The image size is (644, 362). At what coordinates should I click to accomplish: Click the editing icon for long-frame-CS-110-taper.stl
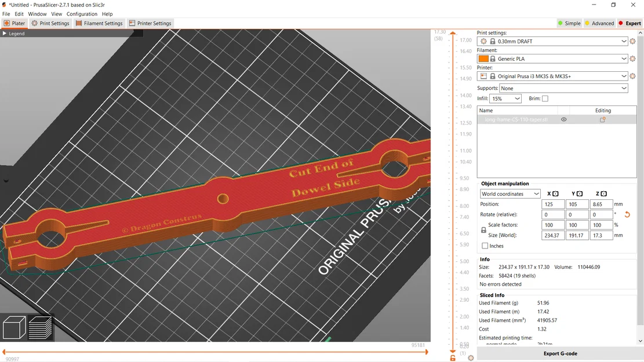point(602,119)
